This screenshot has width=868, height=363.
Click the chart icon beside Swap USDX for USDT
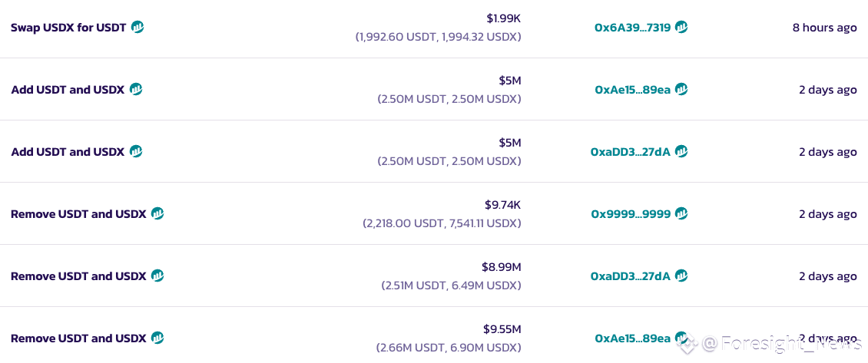137,27
